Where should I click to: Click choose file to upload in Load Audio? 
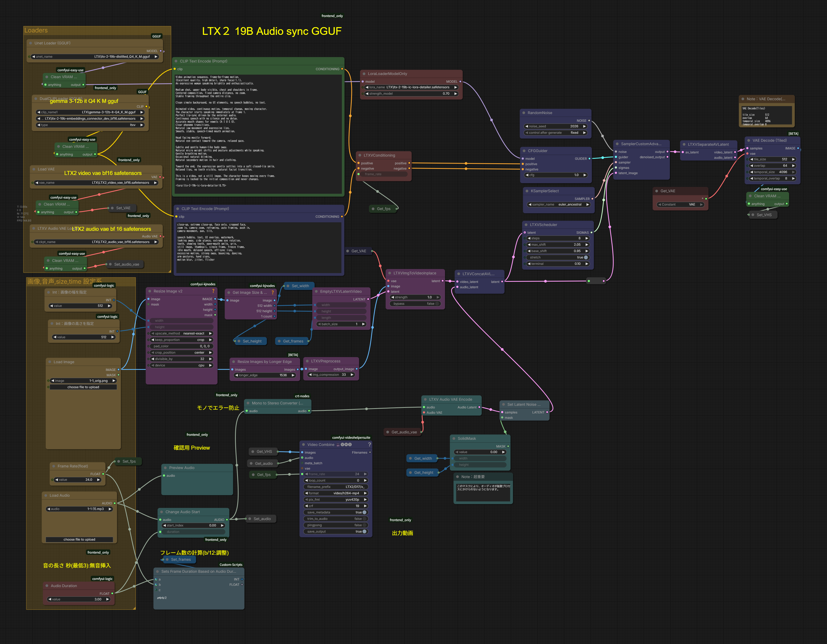79,540
